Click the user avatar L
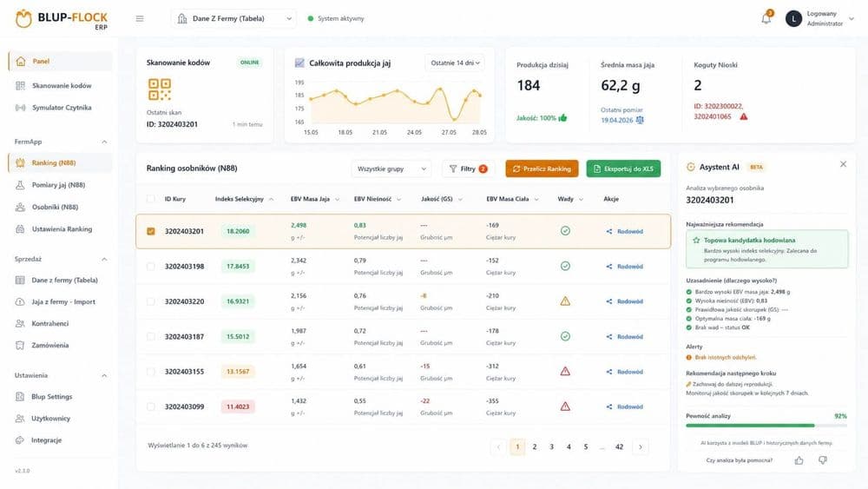868x489 pixels. click(793, 19)
